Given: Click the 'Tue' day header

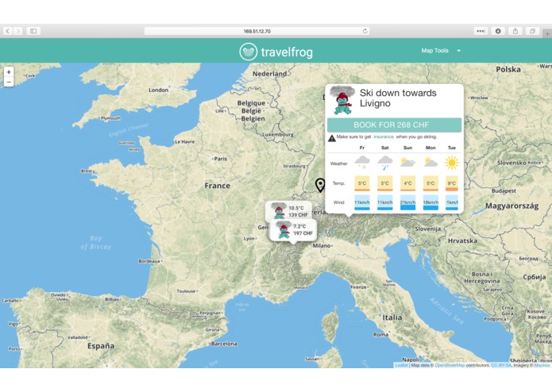Looking at the screenshot, I should tap(452, 148).
